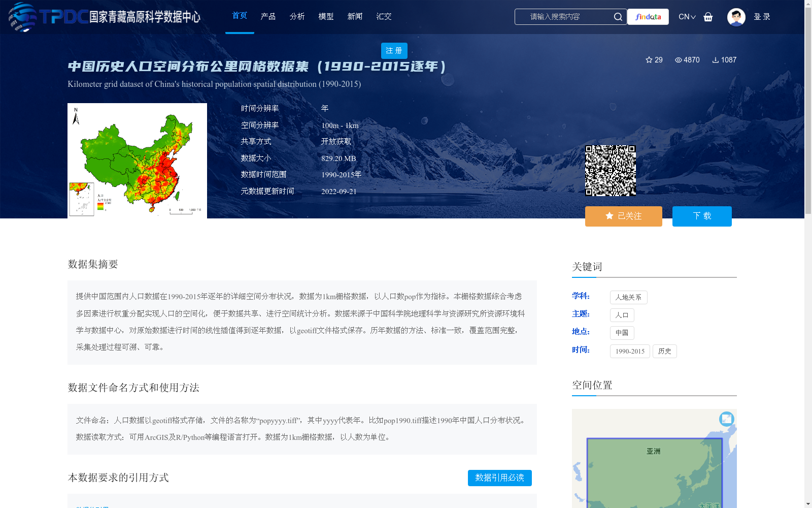Go to the 首页 tab
The image size is (812, 508).
pyautogui.click(x=240, y=16)
